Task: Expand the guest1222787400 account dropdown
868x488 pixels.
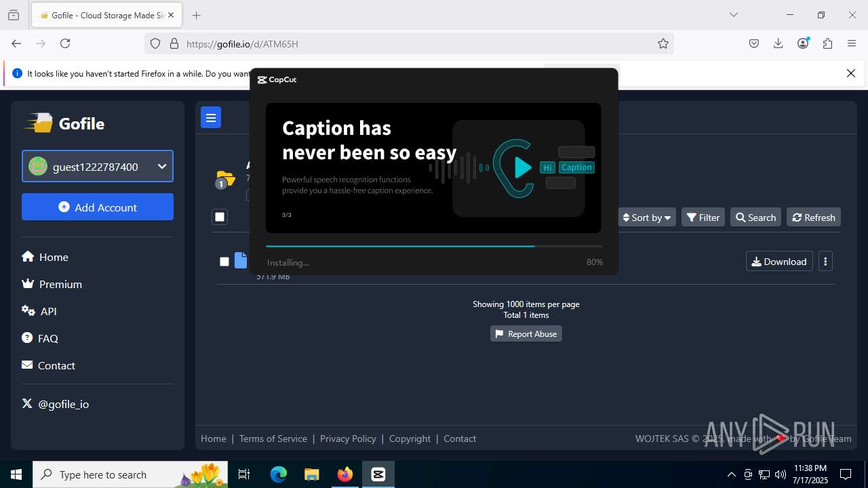Action: (x=98, y=166)
